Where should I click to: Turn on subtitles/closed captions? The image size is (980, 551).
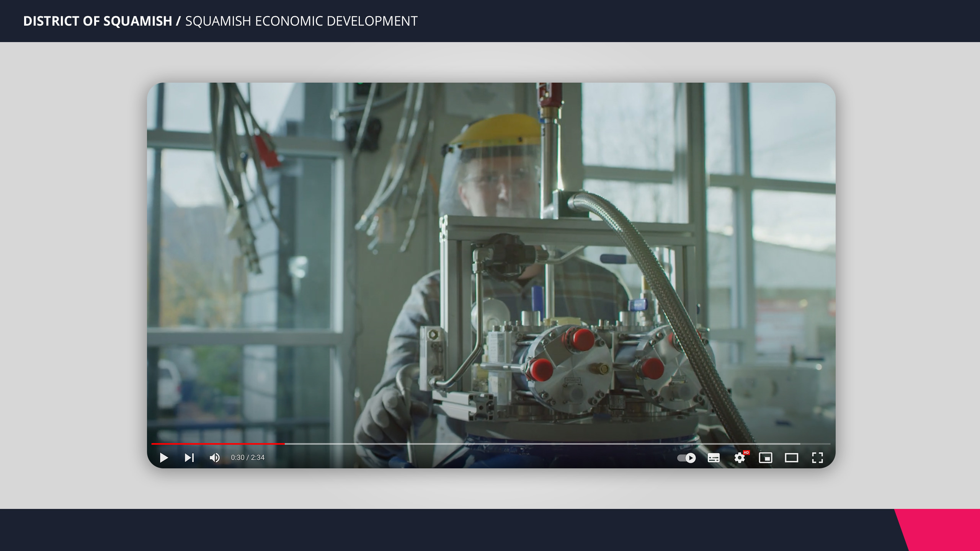tap(714, 458)
